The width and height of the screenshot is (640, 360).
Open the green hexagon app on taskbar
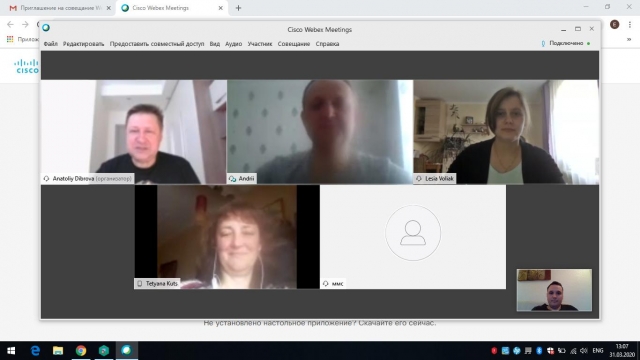pyautogui.click(x=104, y=351)
